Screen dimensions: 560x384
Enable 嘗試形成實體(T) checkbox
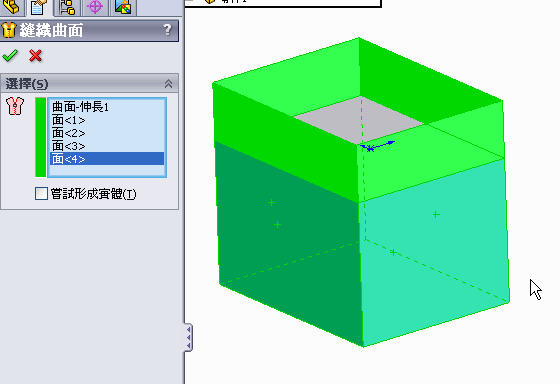coord(41,194)
